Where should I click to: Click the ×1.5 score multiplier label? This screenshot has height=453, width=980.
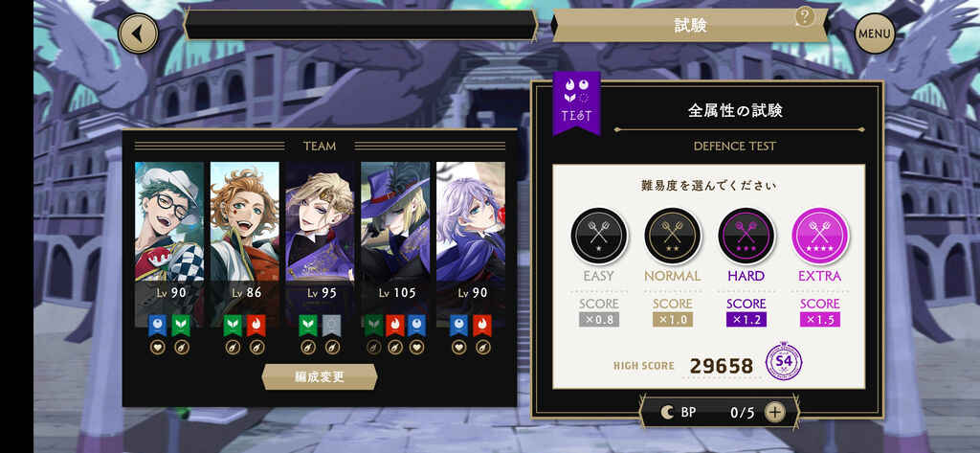[x=820, y=319]
